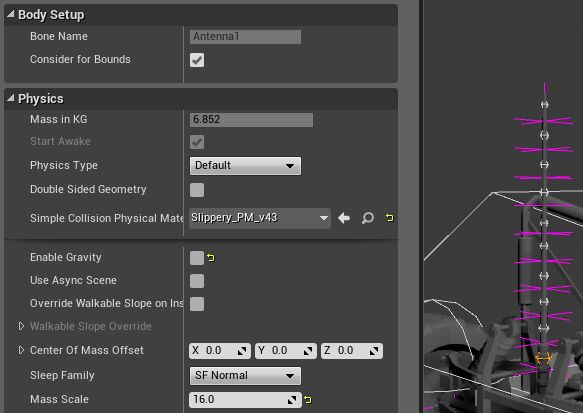Viewport: 583px width, 413px height.
Task: Click the Physics Type label
Action: [x=64, y=165]
